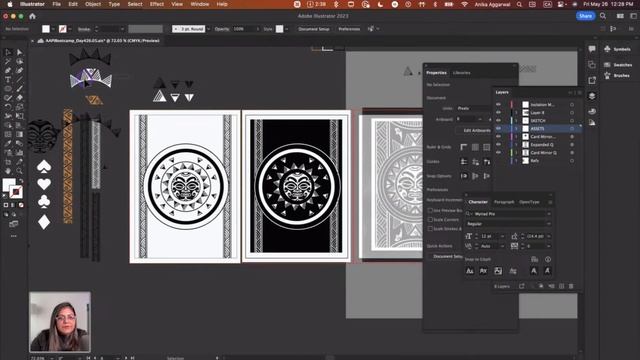The height and width of the screenshot is (360, 640).
Task: Enable Scale Strokes & Effects checkbox
Action: click(430, 229)
